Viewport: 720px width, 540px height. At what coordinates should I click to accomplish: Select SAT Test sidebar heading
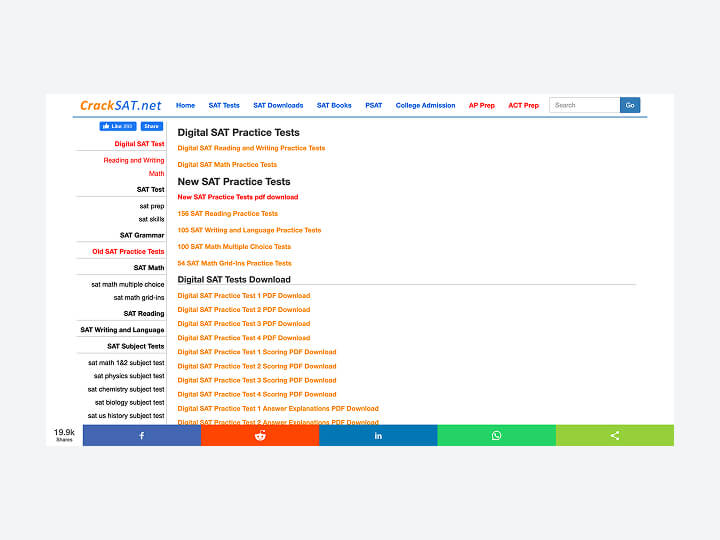[150, 190]
